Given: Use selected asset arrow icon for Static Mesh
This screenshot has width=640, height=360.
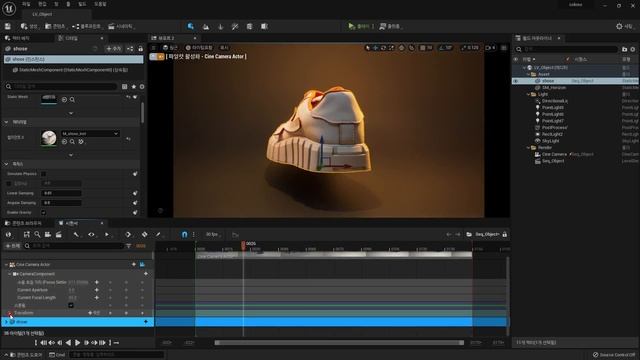Looking at the screenshot, I should (64, 100).
